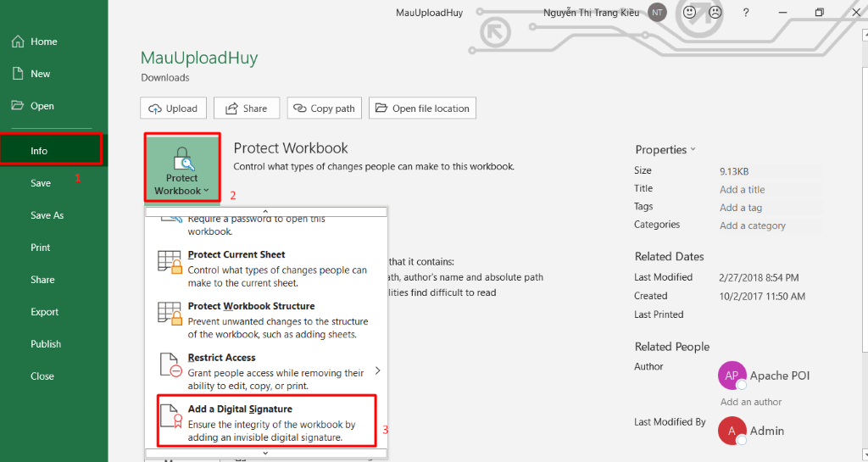
Task: Click the Protect Workbook lock icon button
Action: 182,168
